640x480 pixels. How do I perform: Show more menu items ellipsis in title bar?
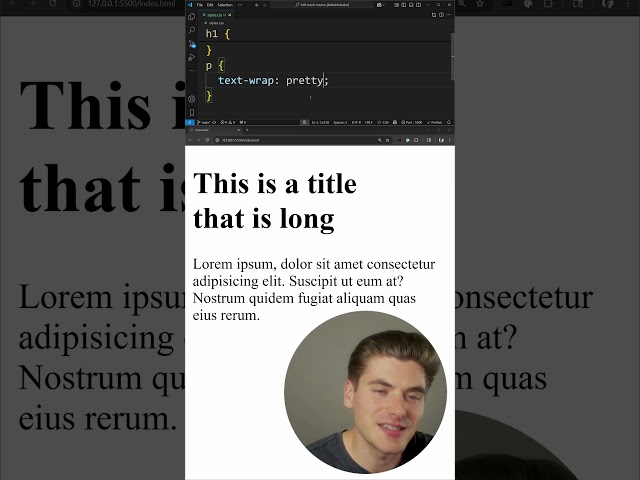240,5
